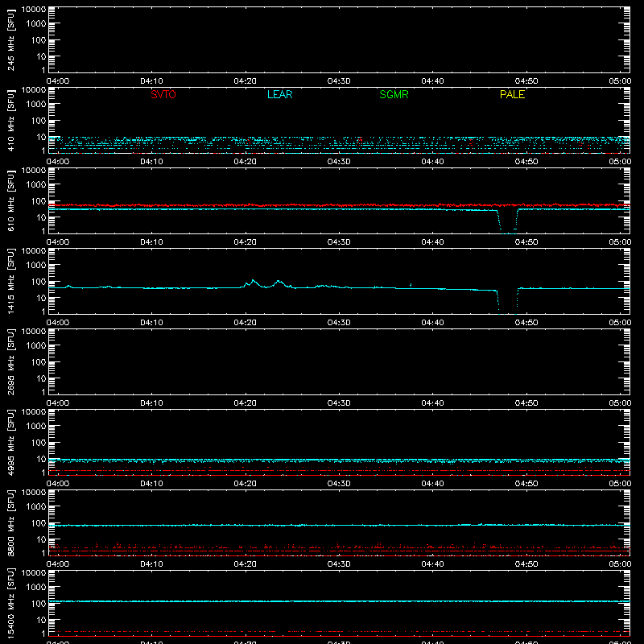The width and height of the screenshot is (644, 644).
Task: Click the 04:50 tick under the 610 MHz panel
Action: pos(526,242)
